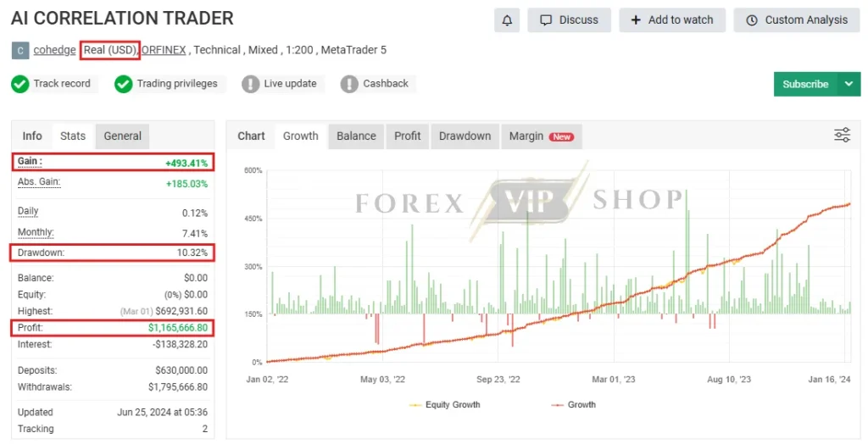This screenshot has height=444, width=868.
Task: Click the -$138,328.20 interest value
Action: tap(180, 344)
